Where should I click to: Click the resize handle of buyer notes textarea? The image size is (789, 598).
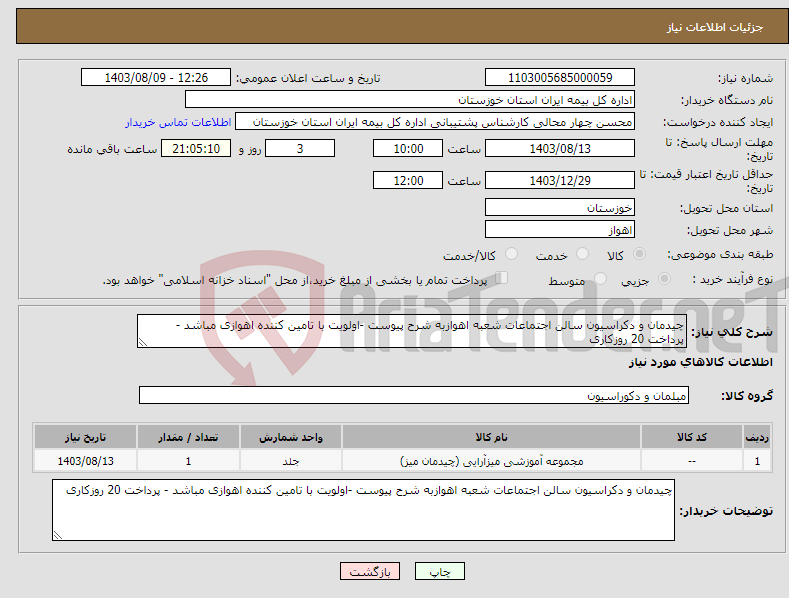[x=58, y=535]
